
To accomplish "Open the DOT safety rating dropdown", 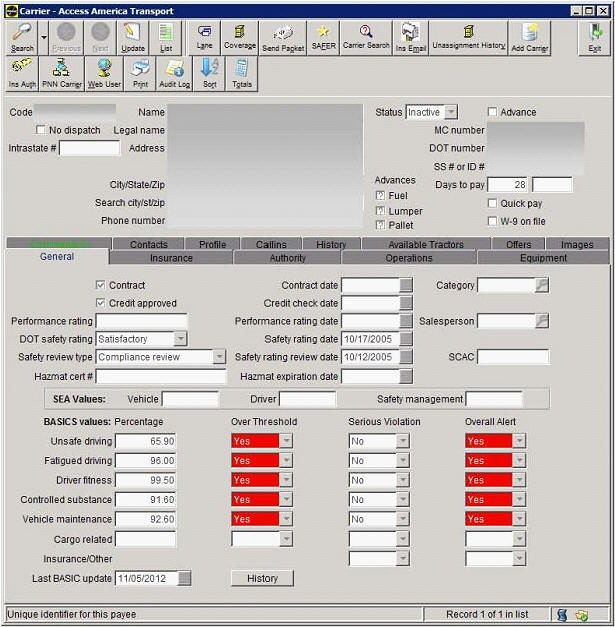I will [x=180, y=339].
